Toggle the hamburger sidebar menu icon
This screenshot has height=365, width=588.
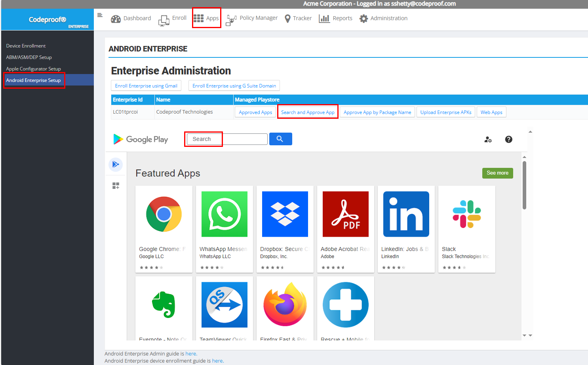(x=100, y=15)
